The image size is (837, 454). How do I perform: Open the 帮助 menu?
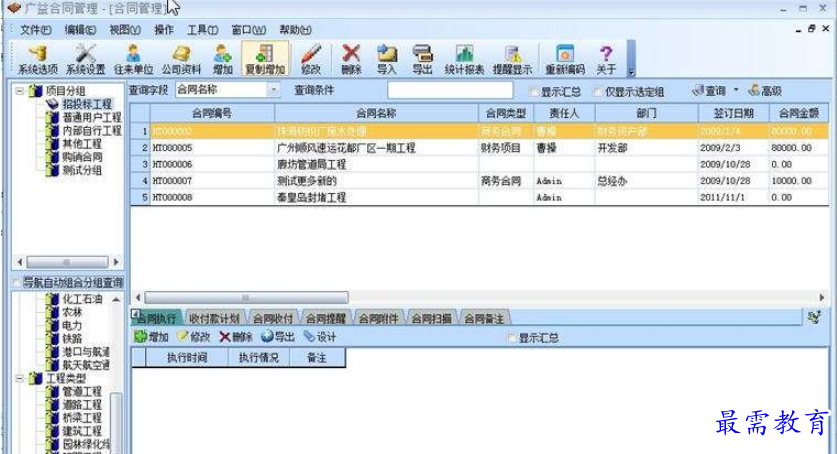coord(295,30)
